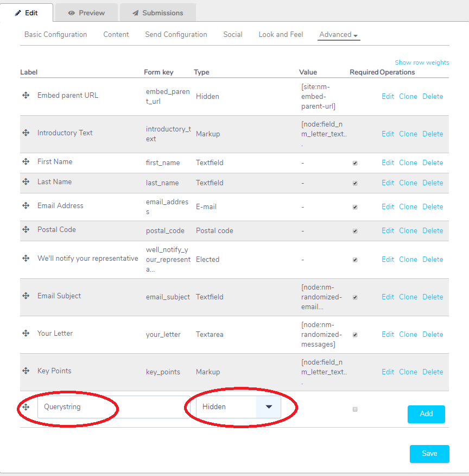Open the Social section
The image size is (469, 476).
pyautogui.click(x=233, y=35)
